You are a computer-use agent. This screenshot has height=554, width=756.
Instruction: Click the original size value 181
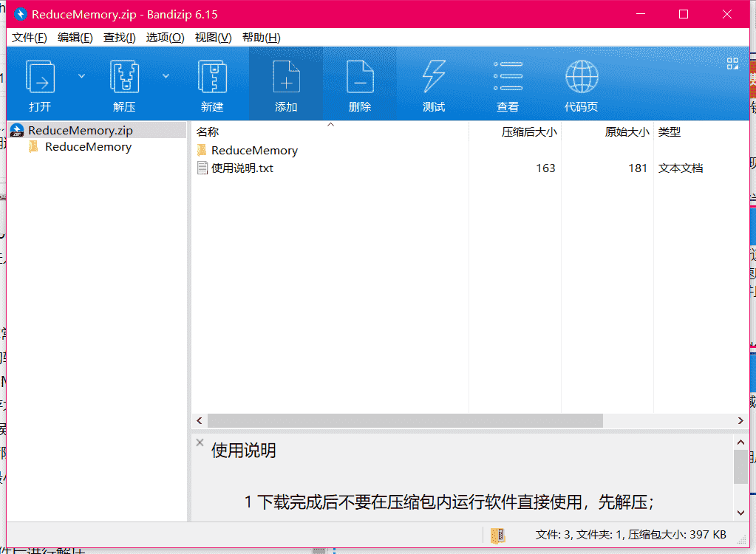[x=638, y=168]
